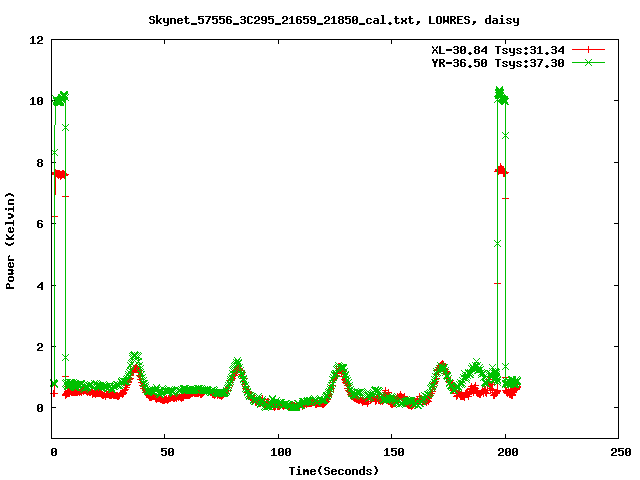The height and width of the screenshot is (480, 640).
Task: Click the y-axis tick label 2
Action: click(40, 347)
